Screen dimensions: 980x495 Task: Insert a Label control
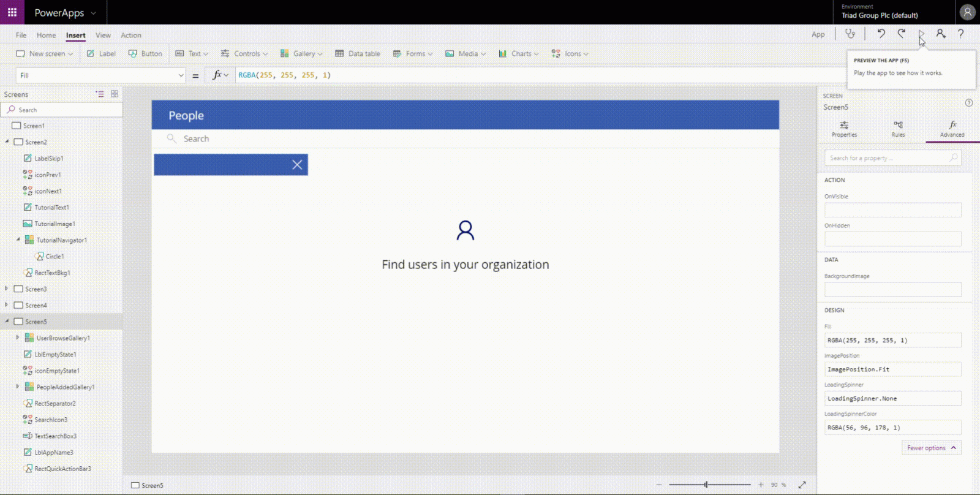coord(101,54)
